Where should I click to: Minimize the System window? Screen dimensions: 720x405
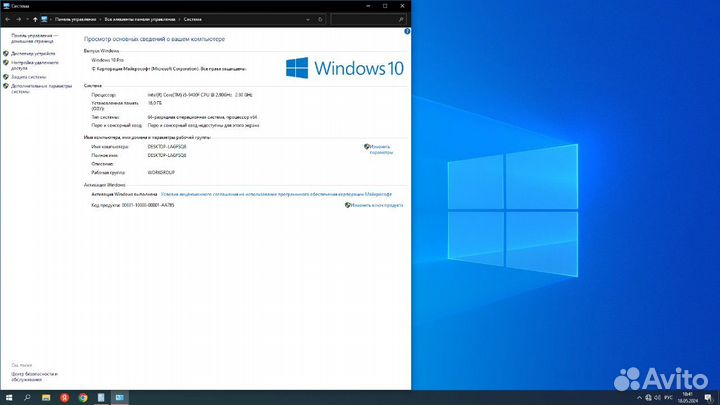click(368, 6)
